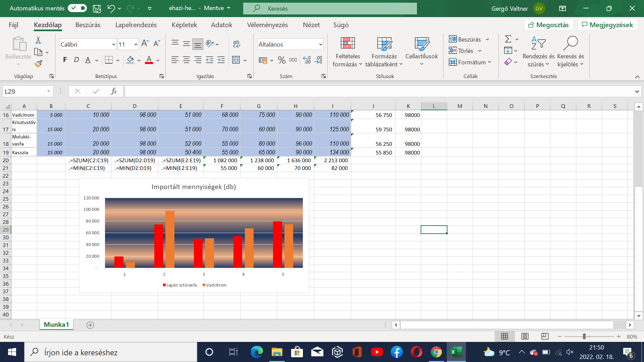Toggle italic (D) formatting
644x362 pixels.
(76, 60)
